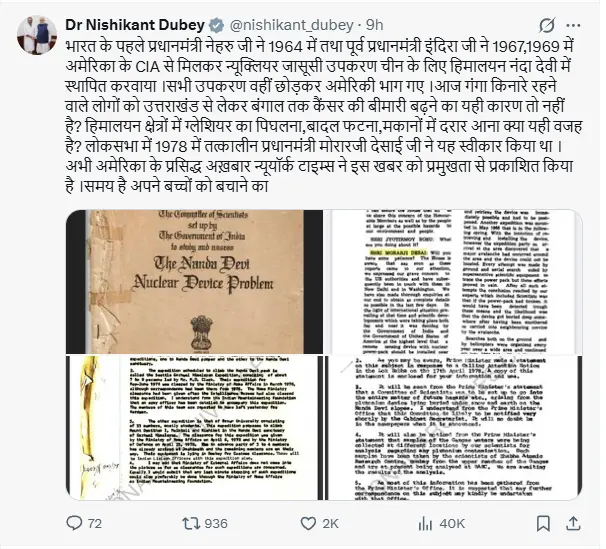Screen dimensions: 606x549
Task: Open the @nishikant_dubey handle link
Action: 292,25
